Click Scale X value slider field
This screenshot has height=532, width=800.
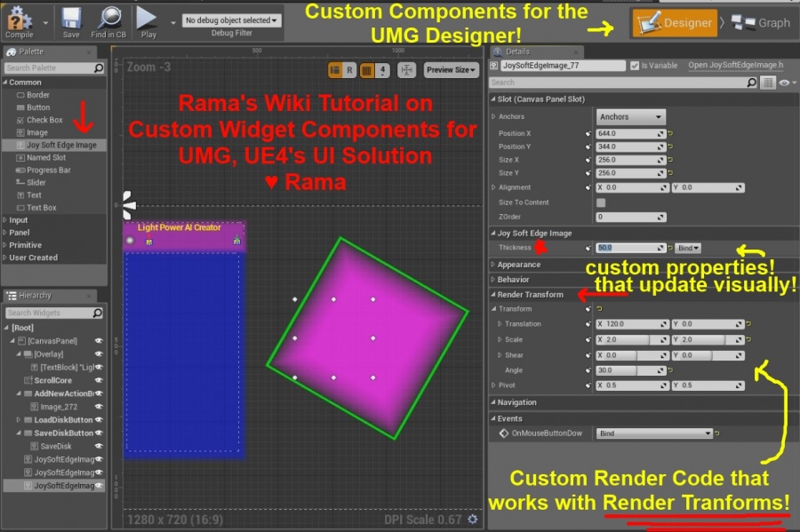632,340
